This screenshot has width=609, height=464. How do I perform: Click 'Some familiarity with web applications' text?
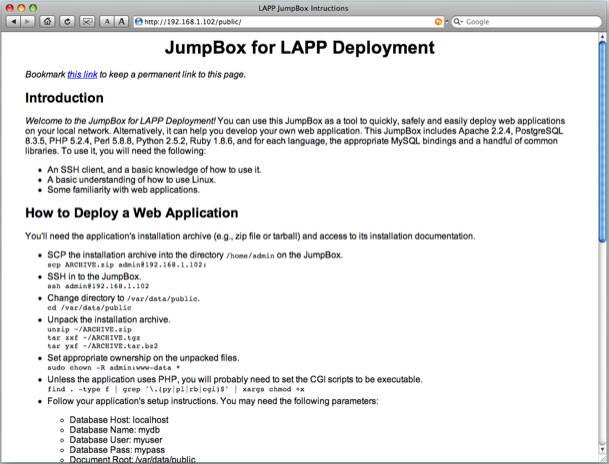pos(123,190)
